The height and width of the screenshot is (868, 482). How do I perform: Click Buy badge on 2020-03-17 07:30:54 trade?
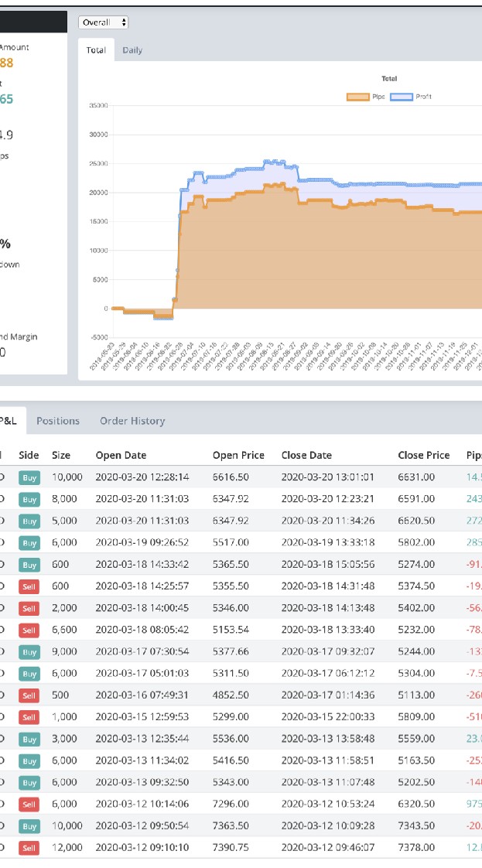click(x=29, y=652)
